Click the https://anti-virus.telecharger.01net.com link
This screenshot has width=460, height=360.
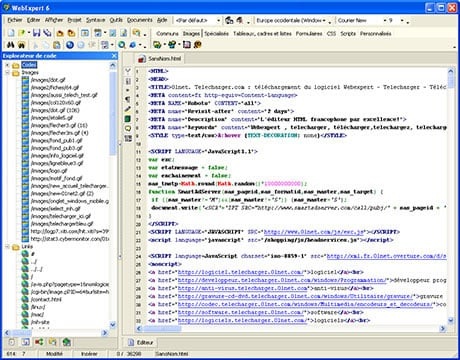(x=242, y=288)
